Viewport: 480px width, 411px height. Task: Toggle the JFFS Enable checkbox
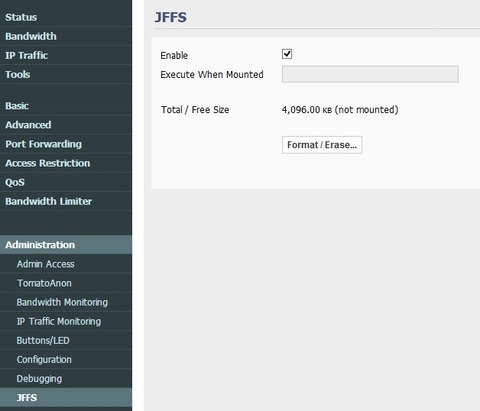point(287,54)
